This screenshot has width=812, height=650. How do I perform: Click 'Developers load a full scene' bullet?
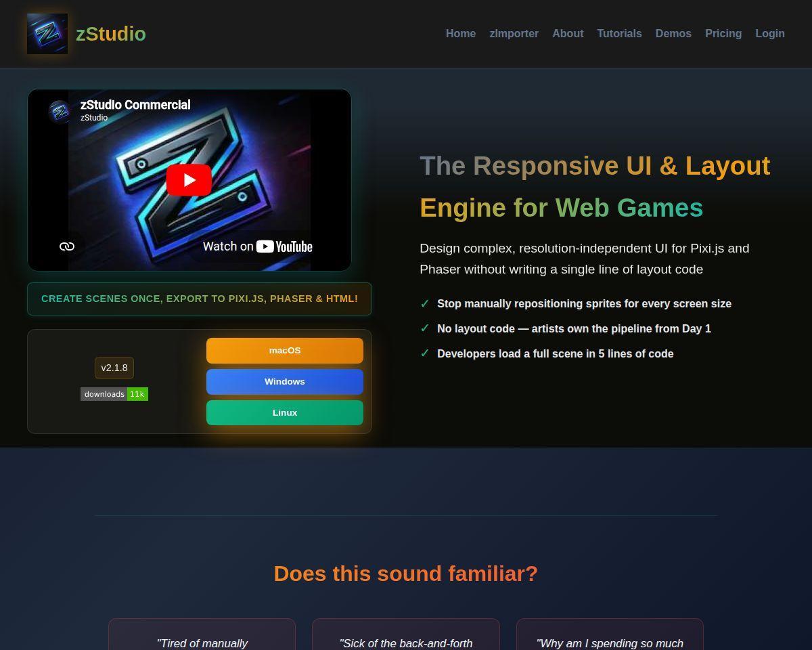pyautogui.click(x=555, y=354)
